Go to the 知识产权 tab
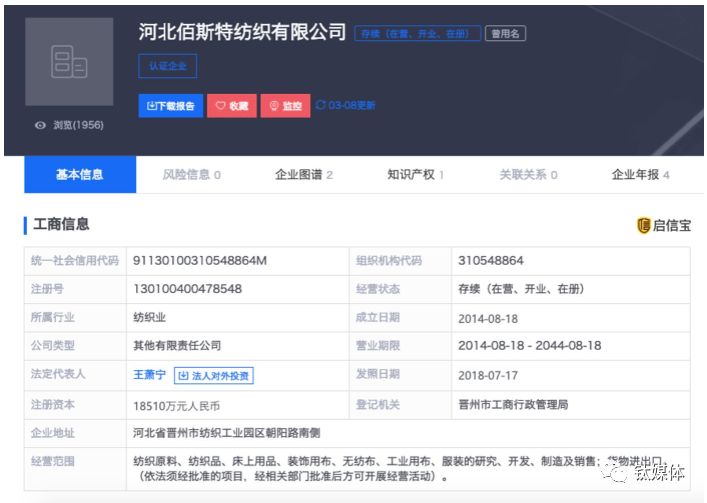Viewport: 707px width, 503px height. pos(415,174)
